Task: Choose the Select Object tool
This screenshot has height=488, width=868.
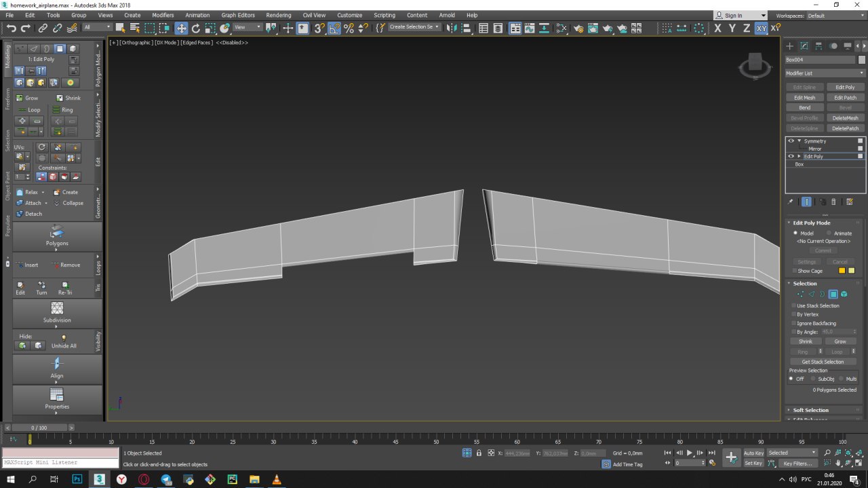Action: [121, 28]
